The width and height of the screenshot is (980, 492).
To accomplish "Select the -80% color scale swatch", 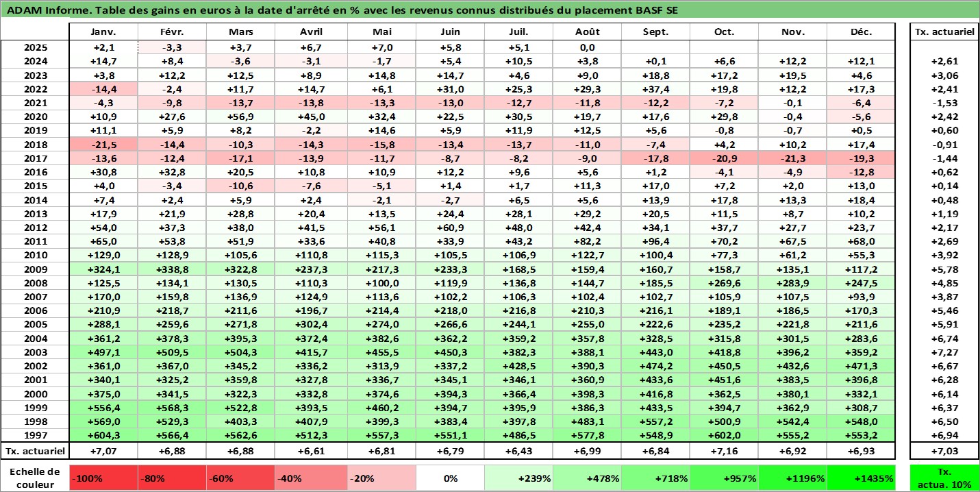I will point(173,478).
